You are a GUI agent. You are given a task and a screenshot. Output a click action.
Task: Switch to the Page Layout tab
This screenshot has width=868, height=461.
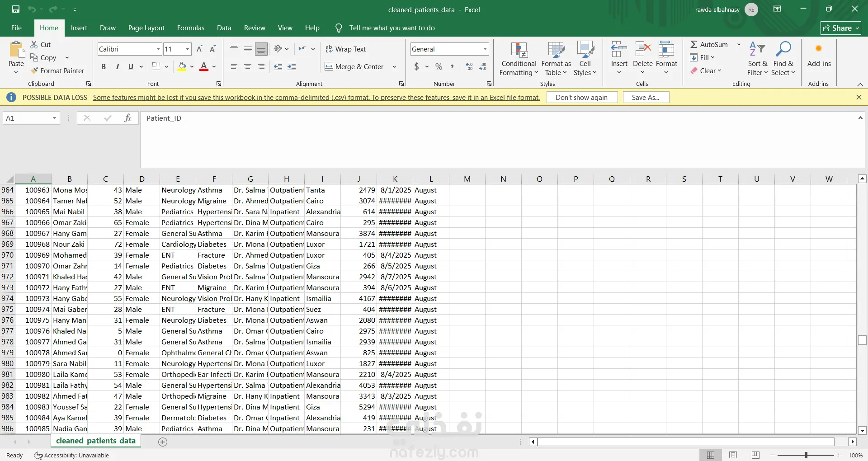point(146,28)
